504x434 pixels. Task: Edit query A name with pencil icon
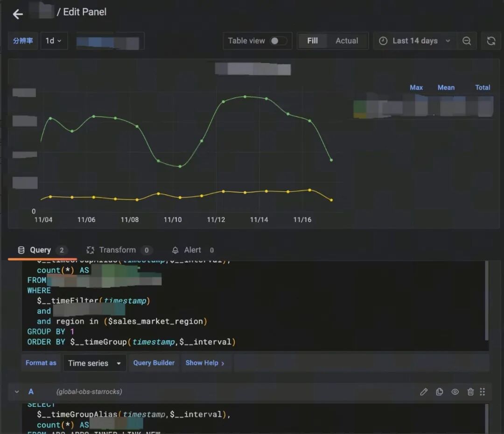pyautogui.click(x=424, y=391)
